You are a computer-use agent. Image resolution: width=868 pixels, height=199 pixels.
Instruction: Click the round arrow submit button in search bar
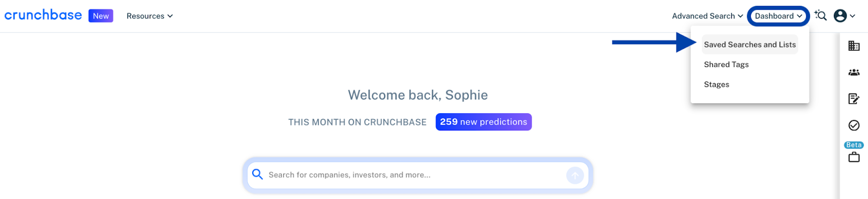point(575,175)
